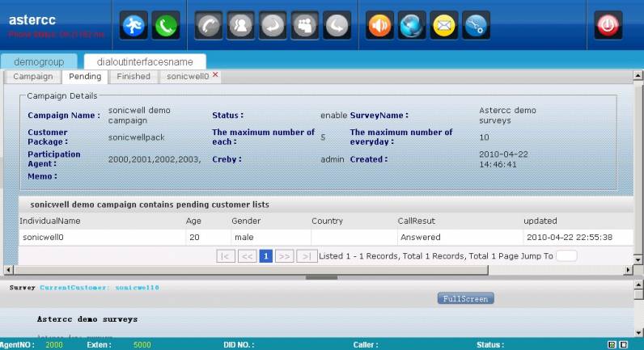Screen dimensions: 644x350
Task: Click the blue key settings icon
Action: pos(476,26)
